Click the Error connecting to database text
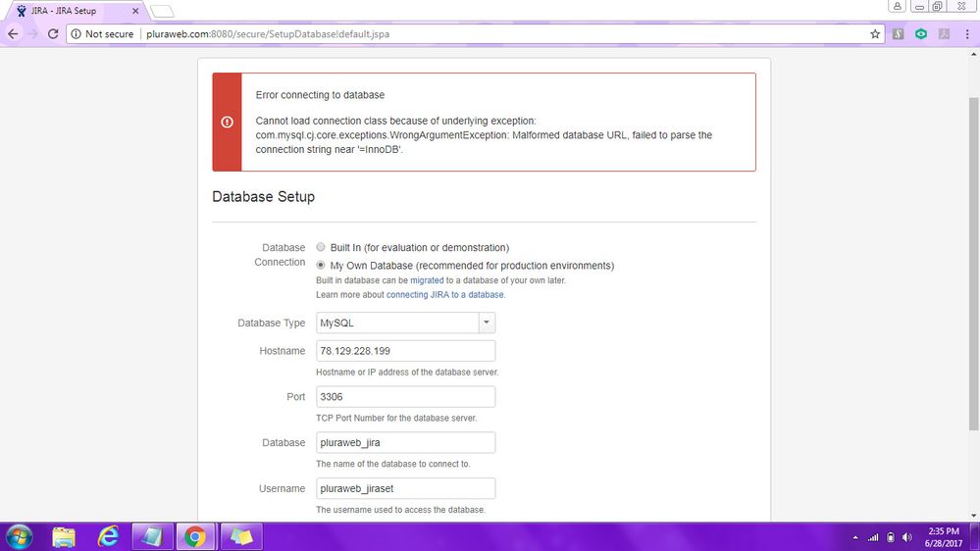Viewport: 980px width, 551px height. [x=320, y=95]
